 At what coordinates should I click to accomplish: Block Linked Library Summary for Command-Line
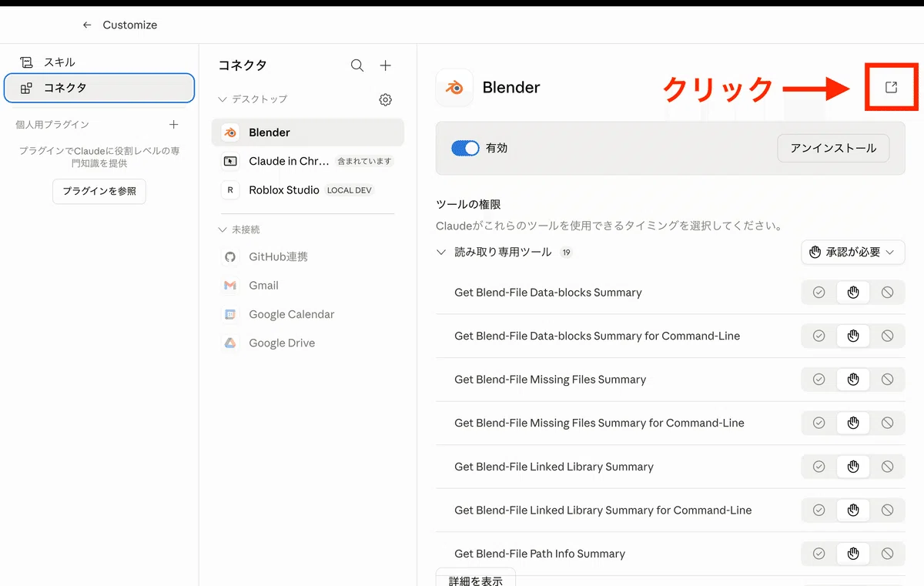(x=887, y=510)
